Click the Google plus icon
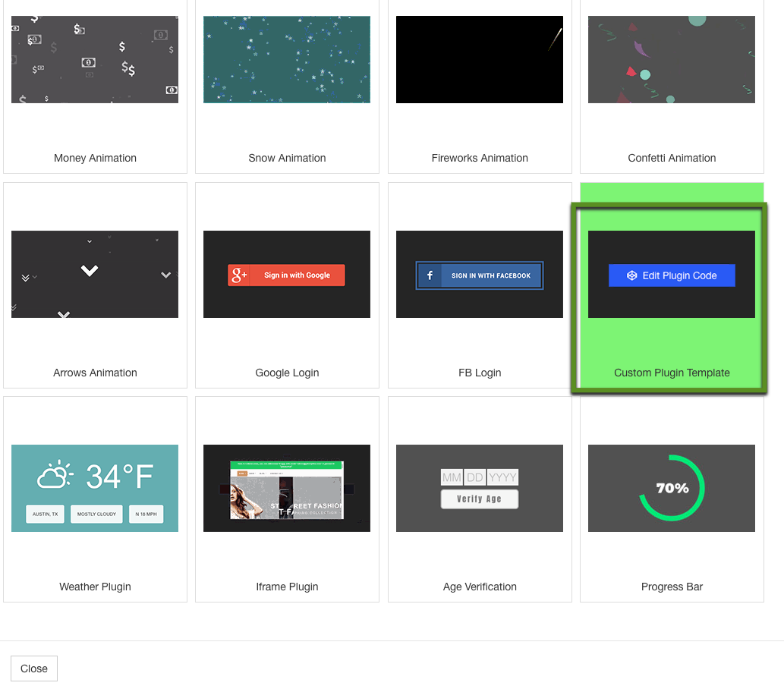Screen dimensions: 784x689 pyautogui.click(x=240, y=275)
